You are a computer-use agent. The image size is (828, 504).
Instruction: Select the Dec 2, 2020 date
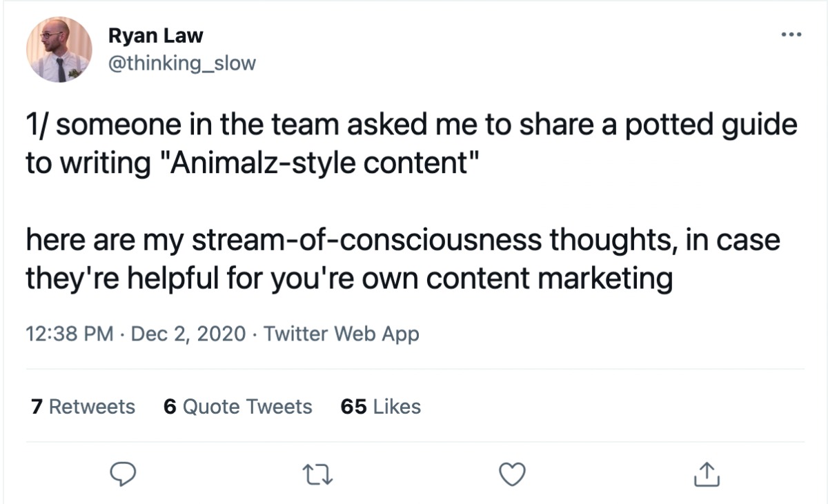point(188,334)
